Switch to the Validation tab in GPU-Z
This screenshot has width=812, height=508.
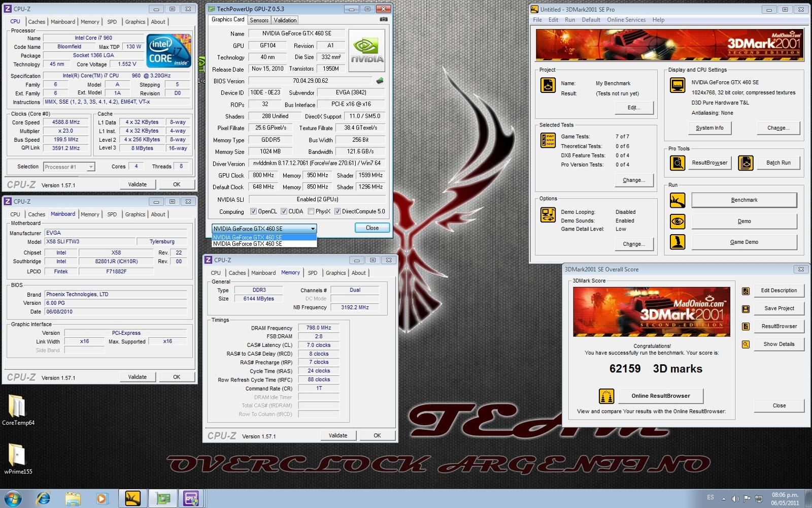click(x=285, y=20)
